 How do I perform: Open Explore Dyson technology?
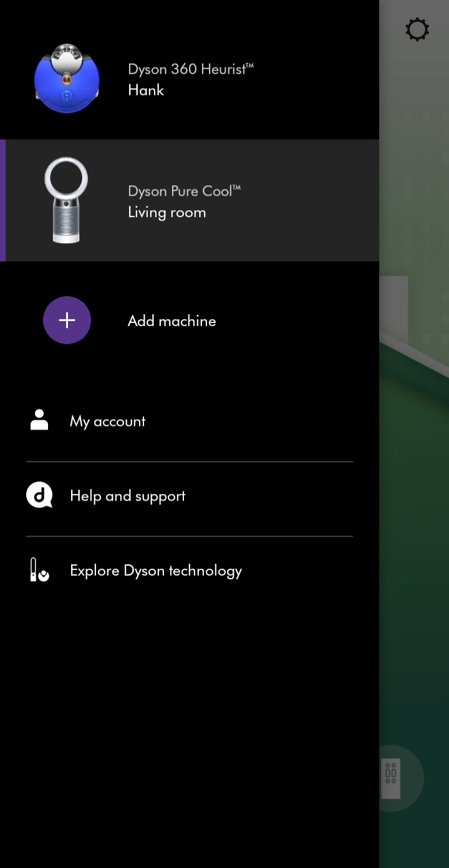click(x=190, y=571)
